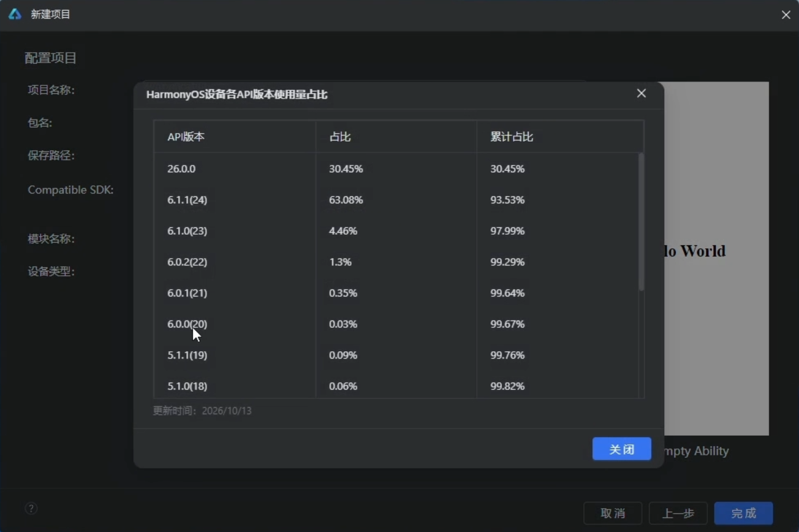Open the help question mark icon

(31, 508)
